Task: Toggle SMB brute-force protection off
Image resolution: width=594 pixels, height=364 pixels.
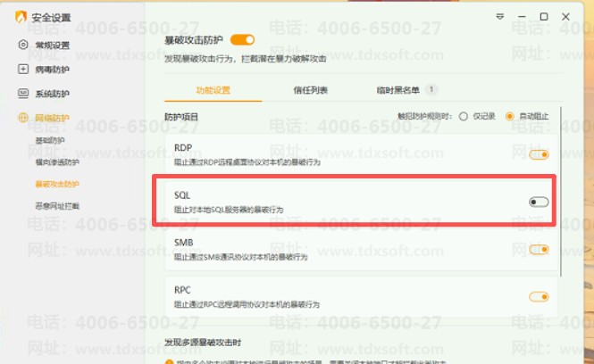Action: tap(539, 249)
